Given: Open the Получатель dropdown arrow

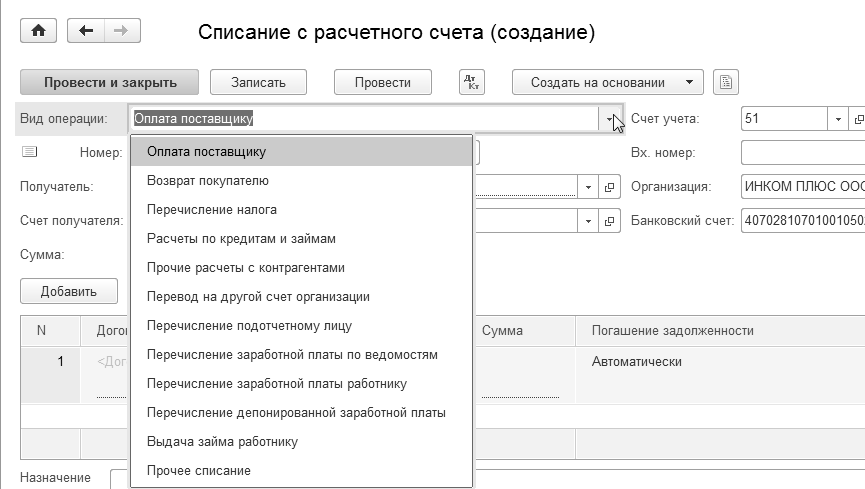Looking at the screenshot, I should pyautogui.click(x=588, y=187).
